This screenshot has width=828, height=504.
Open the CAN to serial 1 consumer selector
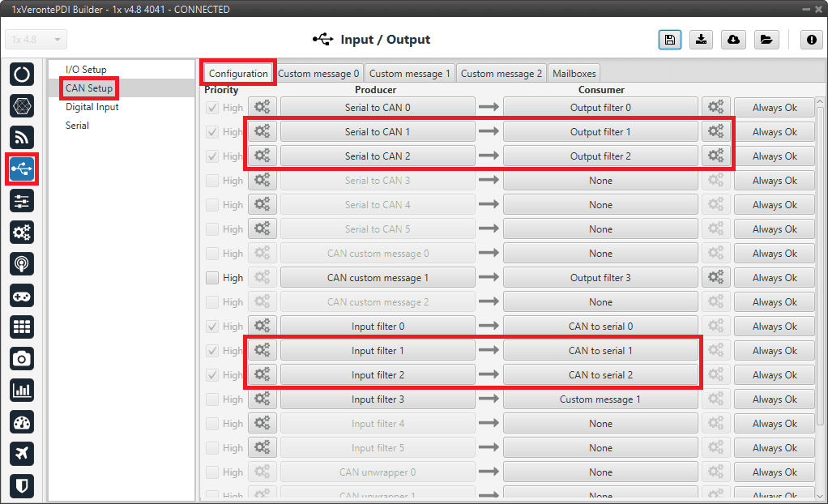pyautogui.click(x=600, y=351)
